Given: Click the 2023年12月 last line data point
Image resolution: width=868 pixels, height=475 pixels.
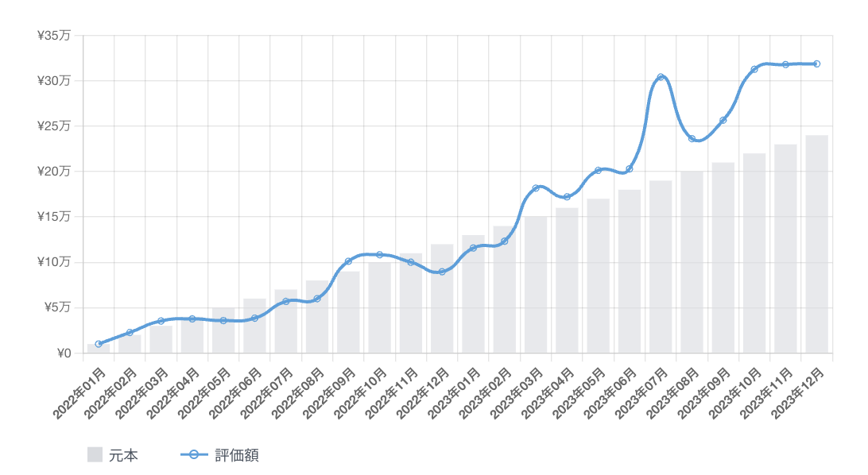Looking at the screenshot, I should click(x=816, y=64).
